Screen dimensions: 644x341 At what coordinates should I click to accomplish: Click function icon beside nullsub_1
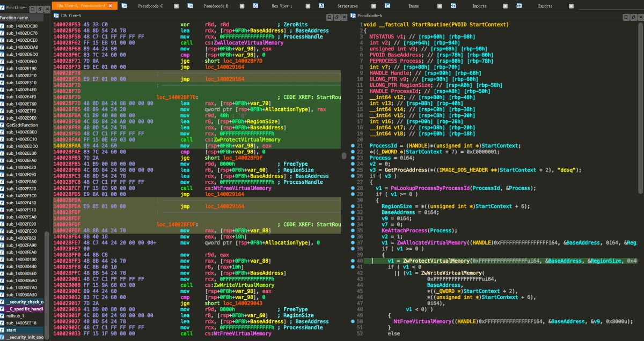coord(3,316)
